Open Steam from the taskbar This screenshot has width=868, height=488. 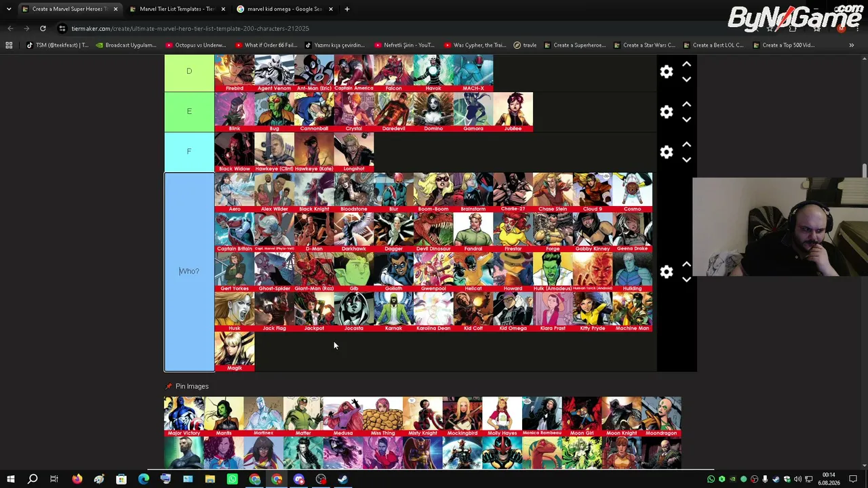point(343,479)
